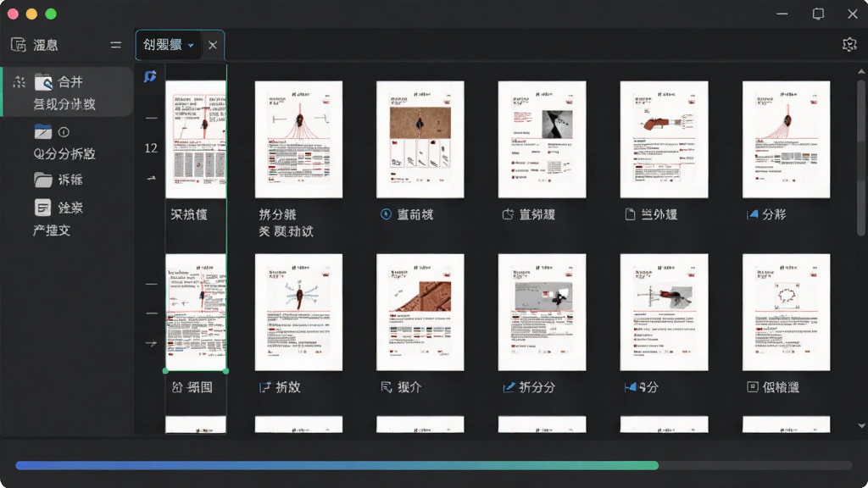Click the right arrow at the strip bottom
This screenshot has width=868, height=488.
pyautogui.click(x=151, y=343)
